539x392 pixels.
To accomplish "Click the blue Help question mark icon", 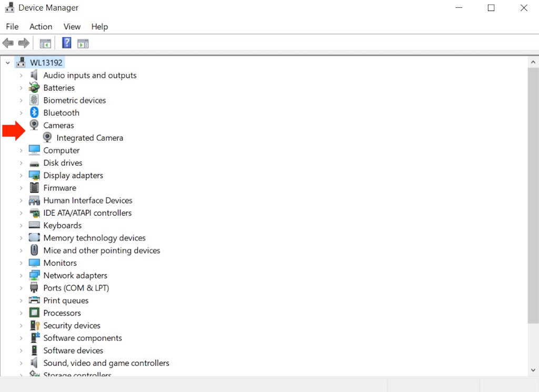I will pyautogui.click(x=67, y=43).
